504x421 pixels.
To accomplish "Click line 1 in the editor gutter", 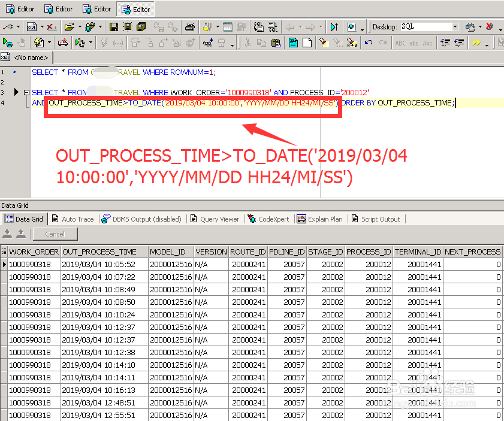I will [2, 72].
